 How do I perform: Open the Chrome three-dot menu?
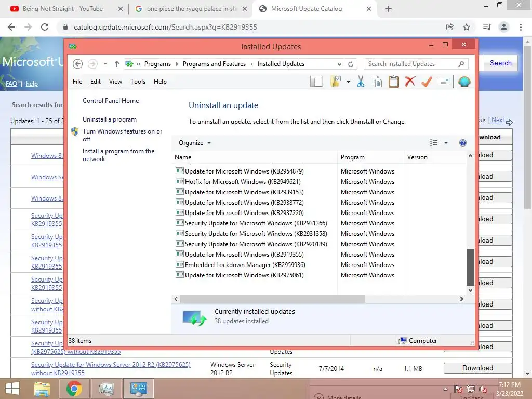coord(521,27)
